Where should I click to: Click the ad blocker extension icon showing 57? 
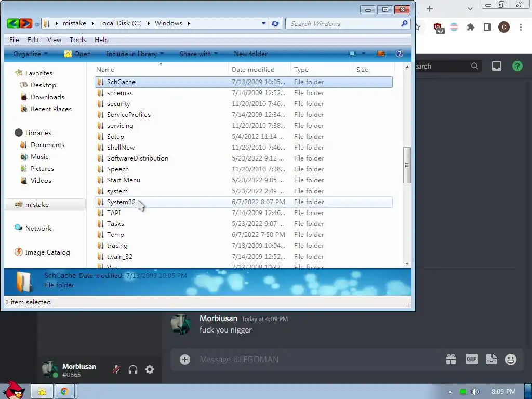438,28
